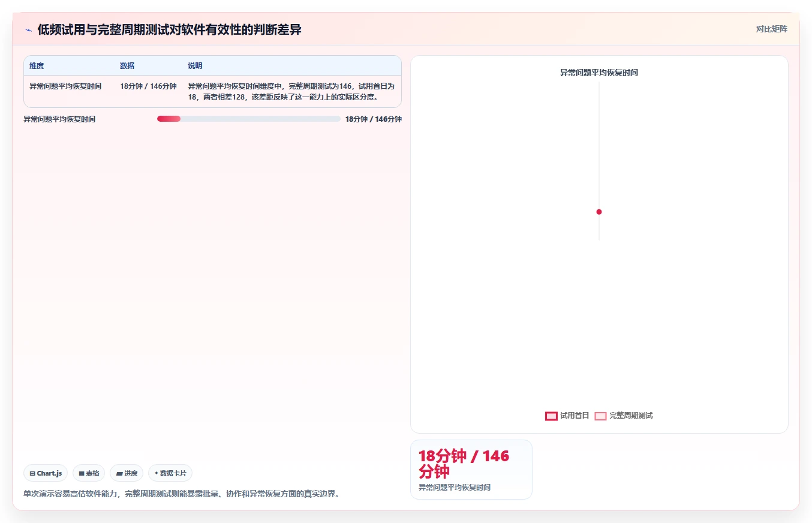Click the red data point on the chart

[x=599, y=212]
